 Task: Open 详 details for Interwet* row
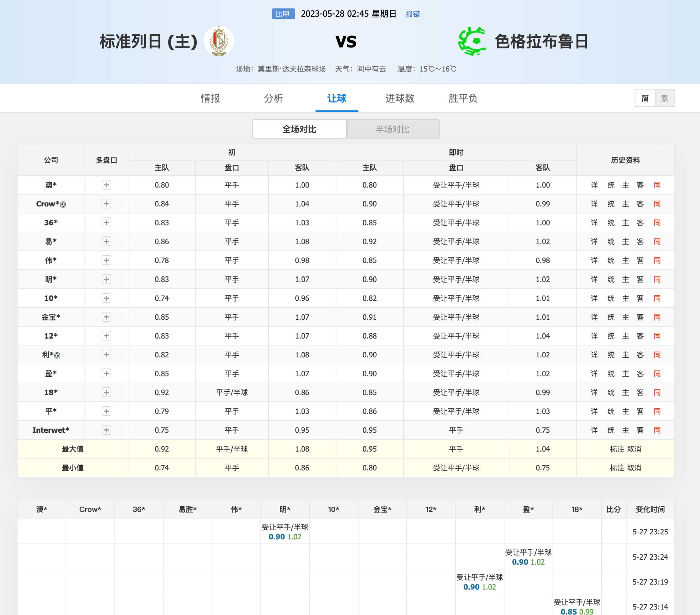coord(594,430)
